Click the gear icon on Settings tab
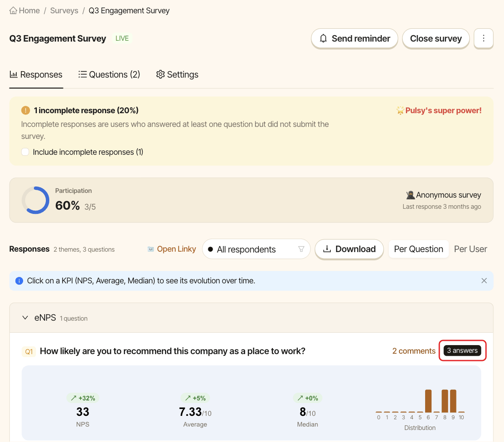The width and height of the screenshot is (504, 442). click(x=160, y=74)
